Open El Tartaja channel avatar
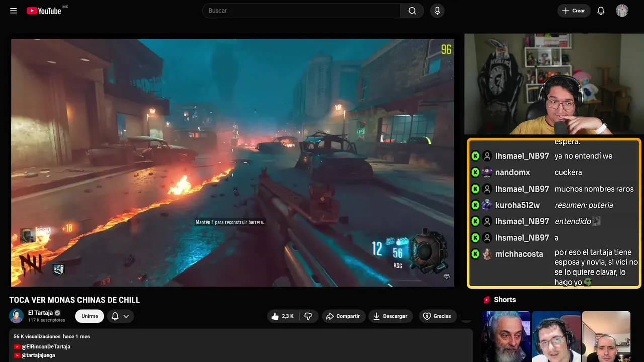644x362 pixels. (17, 316)
